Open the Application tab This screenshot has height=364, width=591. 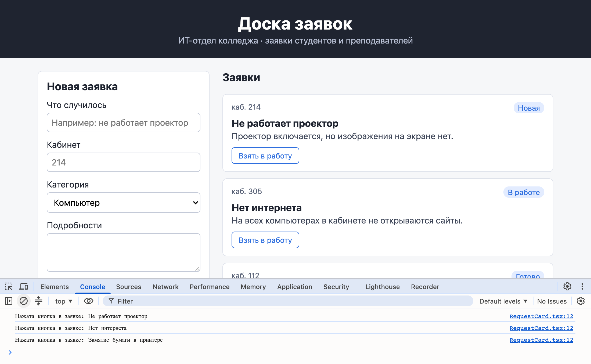click(x=295, y=287)
